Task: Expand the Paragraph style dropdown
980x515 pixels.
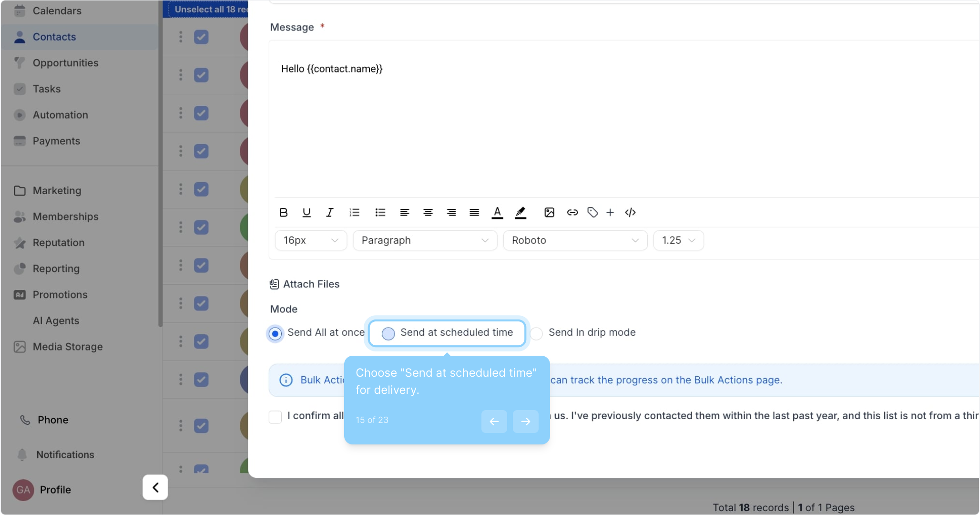Action: 425,240
